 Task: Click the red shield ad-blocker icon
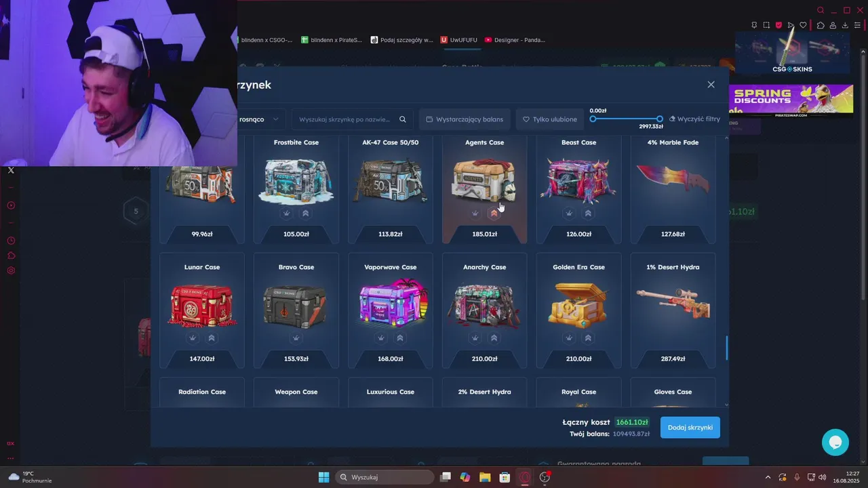click(x=778, y=25)
